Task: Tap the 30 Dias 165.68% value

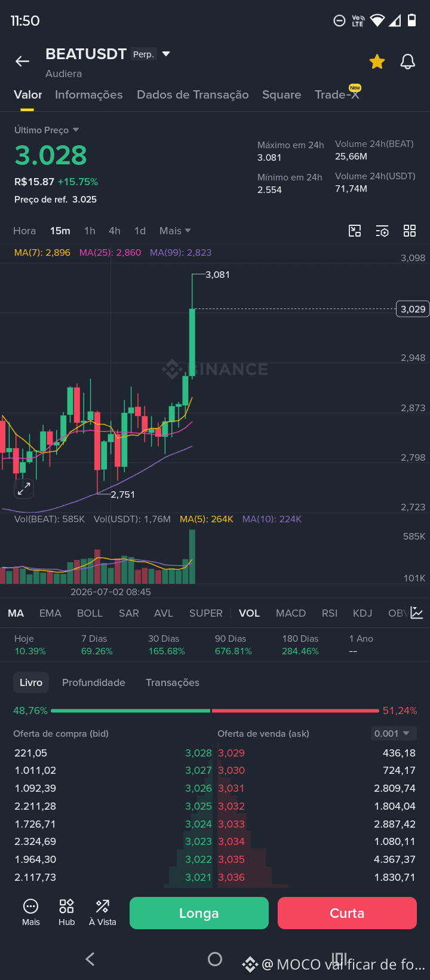Action: pos(167,651)
